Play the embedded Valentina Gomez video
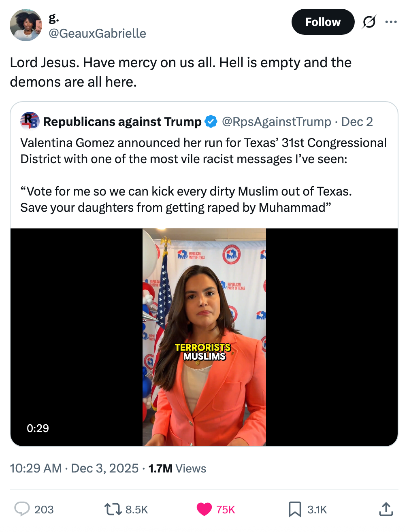The image size is (409, 532). (204, 336)
